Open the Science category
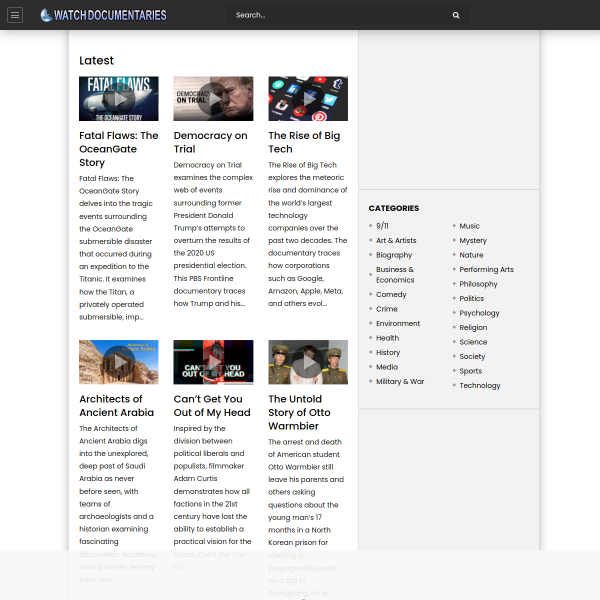Screen dimensions: 600x600 pos(473,342)
